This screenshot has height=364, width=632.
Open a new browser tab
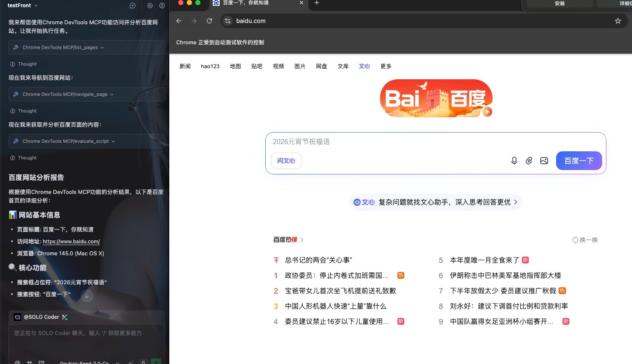(x=316, y=3)
